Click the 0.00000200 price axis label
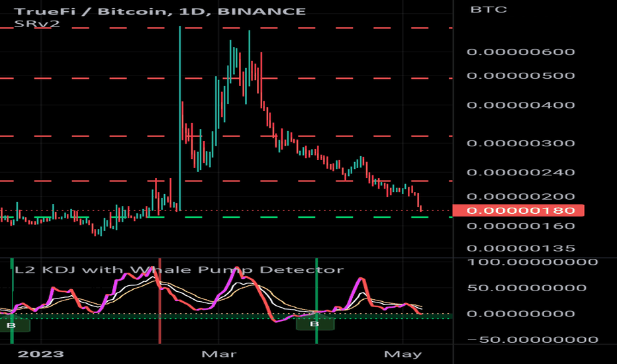Viewport: 617px width, 364px height. 520,197
